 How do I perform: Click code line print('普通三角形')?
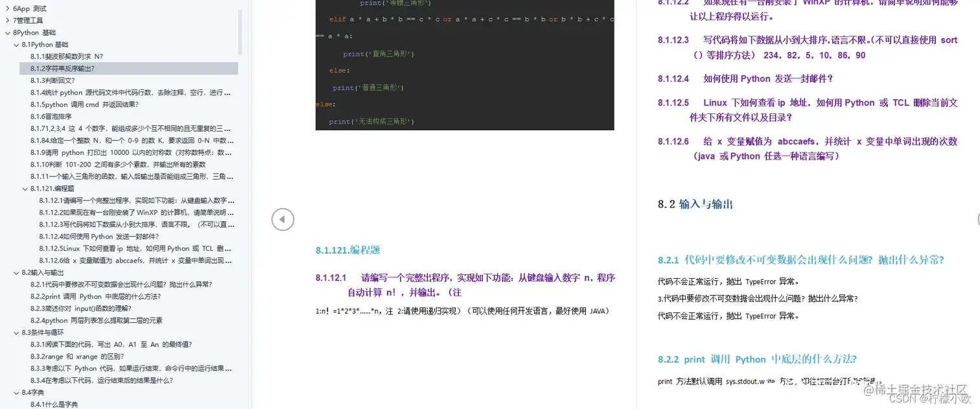click(x=368, y=88)
